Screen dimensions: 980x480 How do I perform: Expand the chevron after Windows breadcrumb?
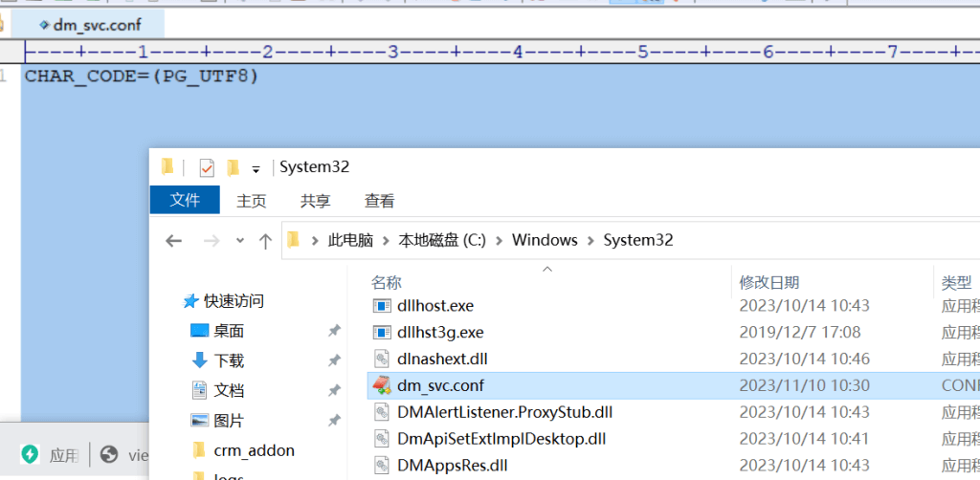point(590,241)
